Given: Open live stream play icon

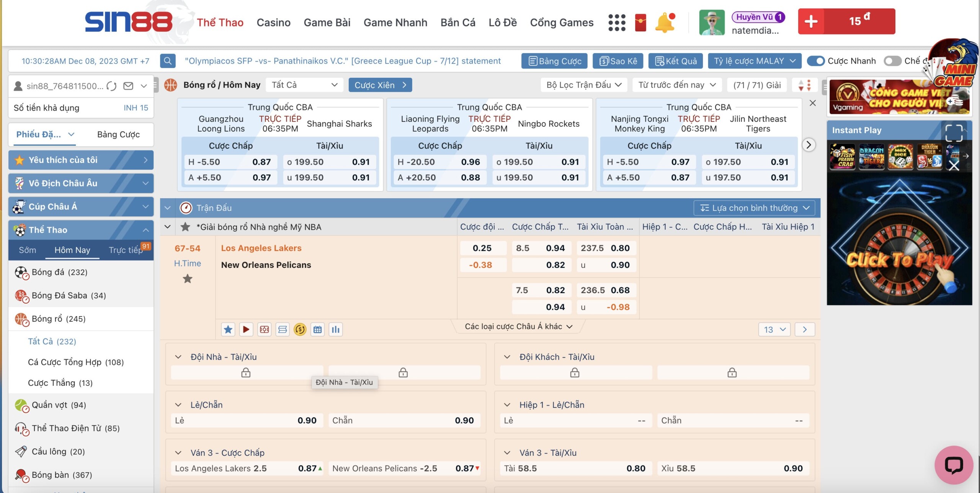Looking at the screenshot, I should (246, 330).
